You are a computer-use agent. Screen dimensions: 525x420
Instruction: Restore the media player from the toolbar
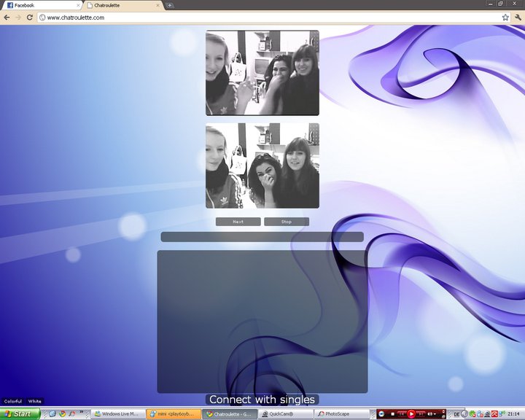click(x=443, y=416)
